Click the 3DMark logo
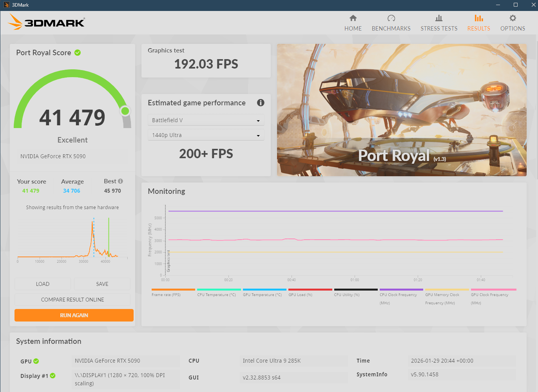This screenshot has width=538, height=392. (46, 22)
